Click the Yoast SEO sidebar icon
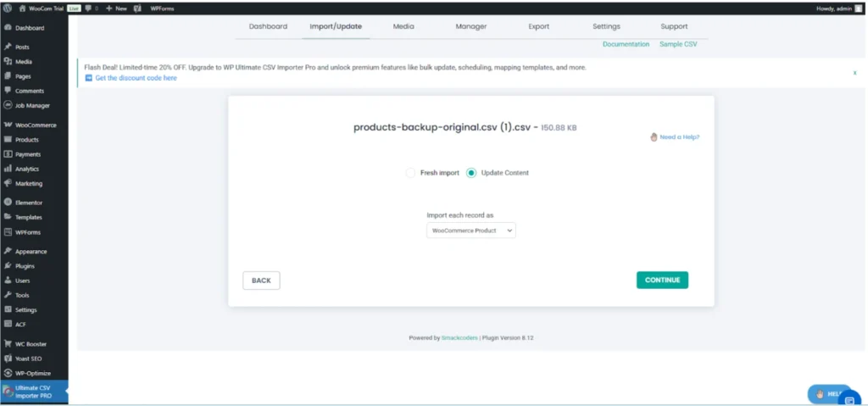The height and width of the screenshot is (406, 868). 8,359
